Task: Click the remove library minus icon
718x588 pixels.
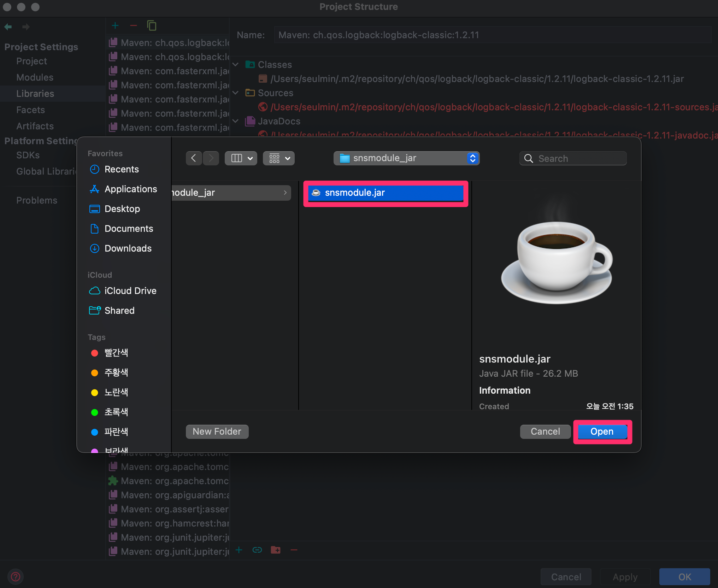Action: pos(133,26)
